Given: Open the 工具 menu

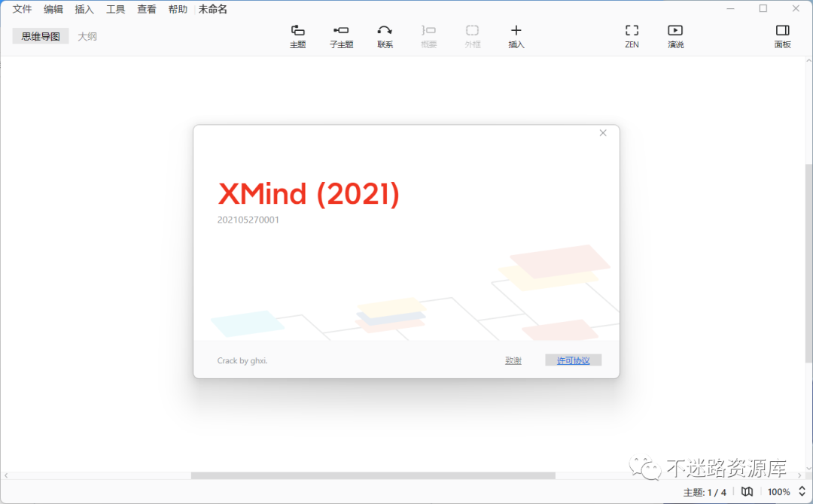Looking at the screenshot, I should 116,9.
